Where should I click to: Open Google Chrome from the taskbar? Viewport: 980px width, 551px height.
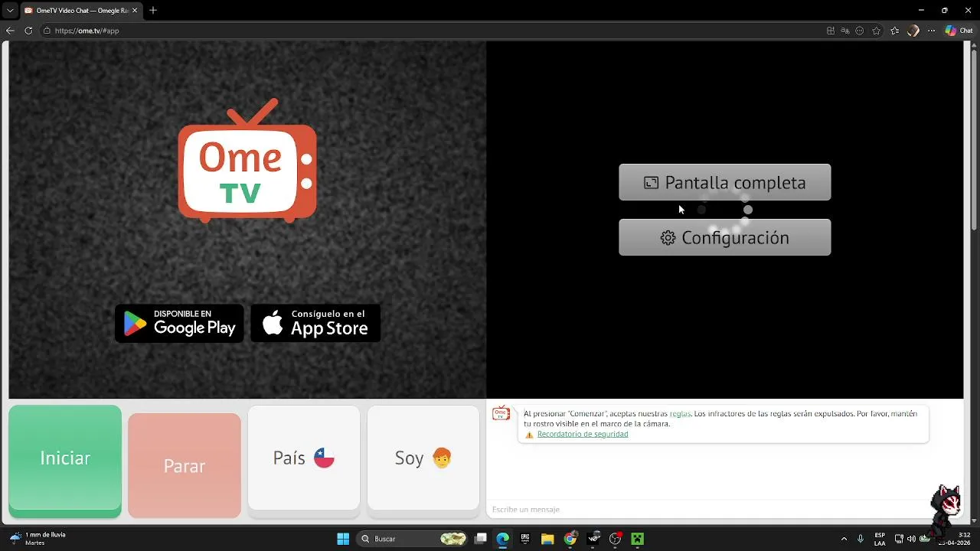click(x=570, y=539)
